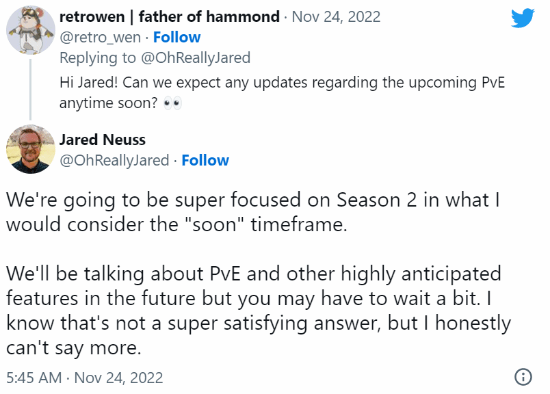This screenshot has width=550, height=394.
Task: Click the 'We'll be talking about PvE' paragraph
Action: (259, 310)
